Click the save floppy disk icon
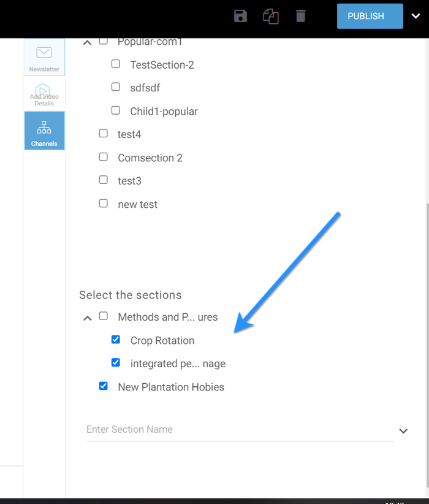 pyautogui.click(x=241, y=16)
